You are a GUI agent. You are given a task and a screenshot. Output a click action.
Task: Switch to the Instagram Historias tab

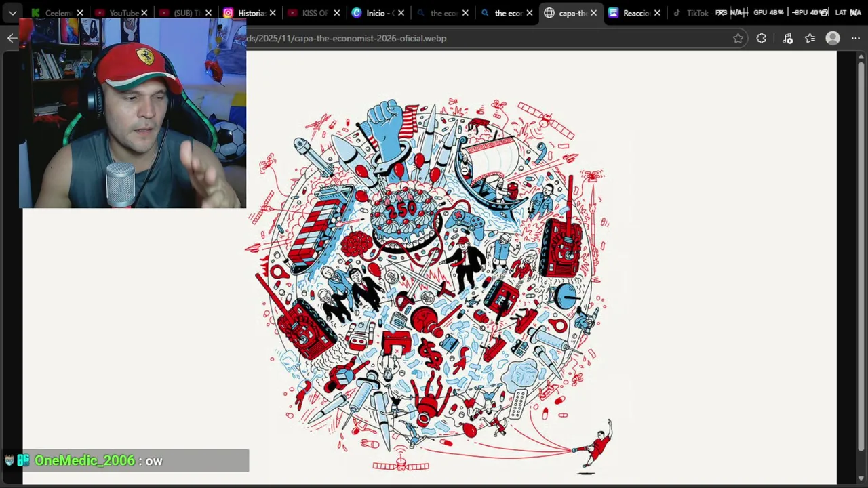(251, 13)
